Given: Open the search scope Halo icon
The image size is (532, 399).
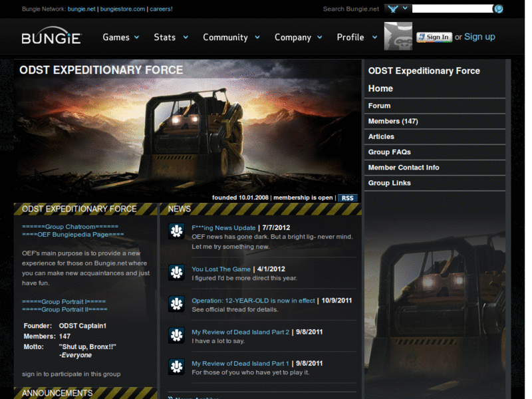Looking at the screenshot, I should [393, 9].
